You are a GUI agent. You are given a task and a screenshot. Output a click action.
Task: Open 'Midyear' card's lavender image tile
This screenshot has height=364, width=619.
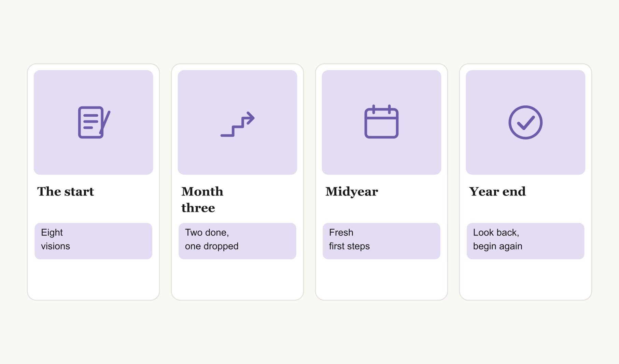pyautogui.click(x=381, y=122)
